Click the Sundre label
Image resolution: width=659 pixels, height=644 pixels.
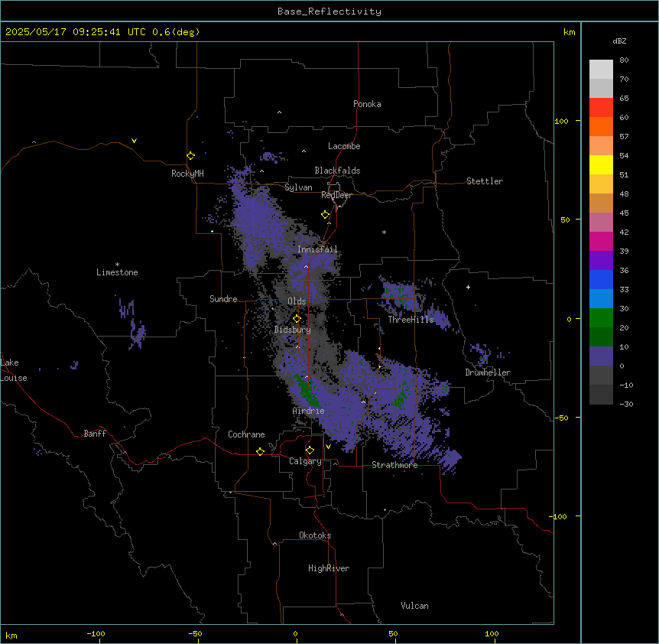(x=223, y=299)
